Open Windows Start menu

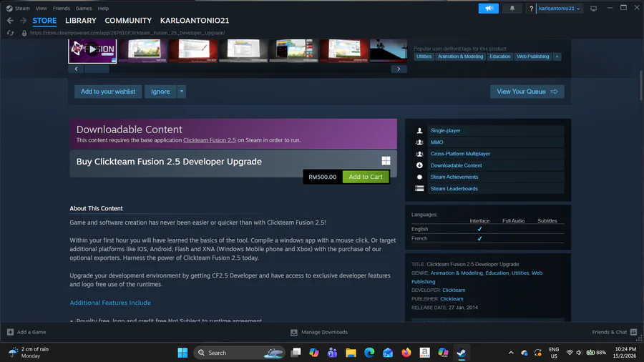coord(182,353)
